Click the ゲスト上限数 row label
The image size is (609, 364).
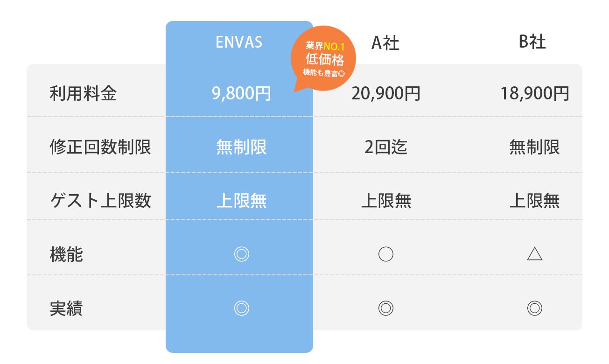click(100, 201)
